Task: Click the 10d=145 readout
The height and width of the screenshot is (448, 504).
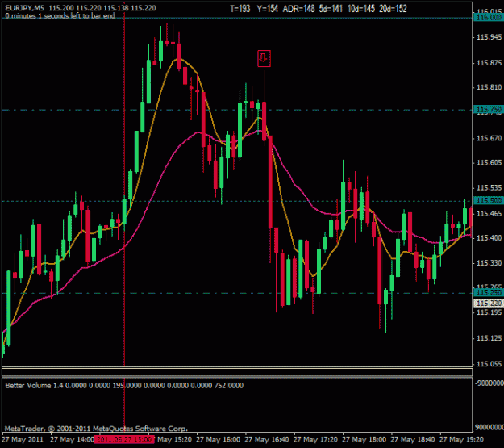Action: tap(361, 9)
